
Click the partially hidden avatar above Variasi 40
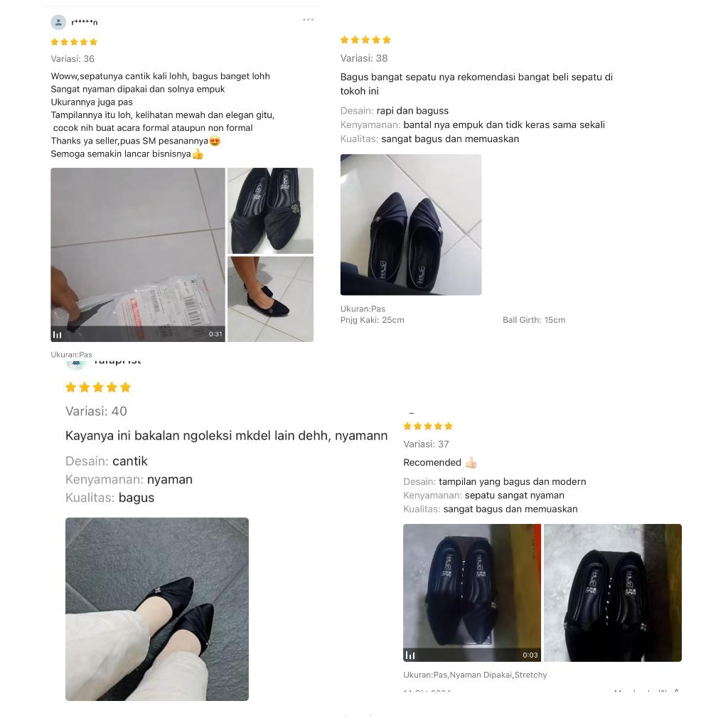76,365
